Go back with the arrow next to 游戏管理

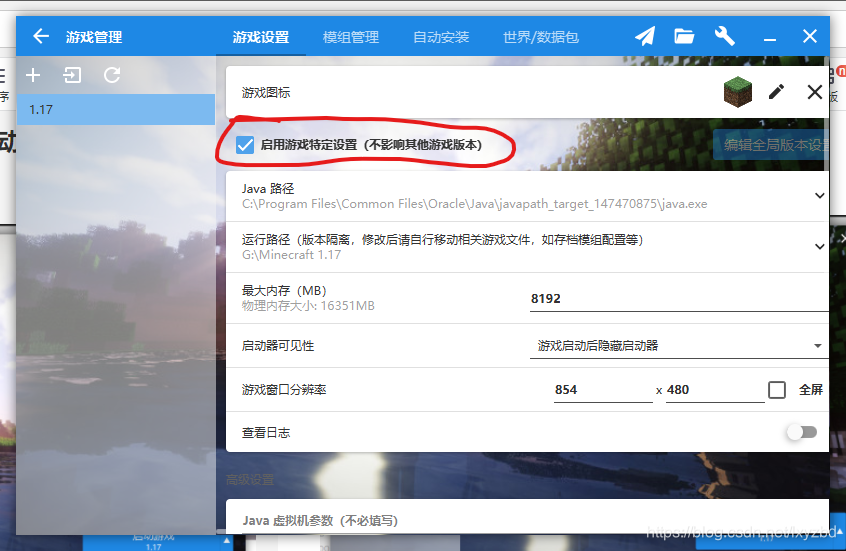coord(41,37)
